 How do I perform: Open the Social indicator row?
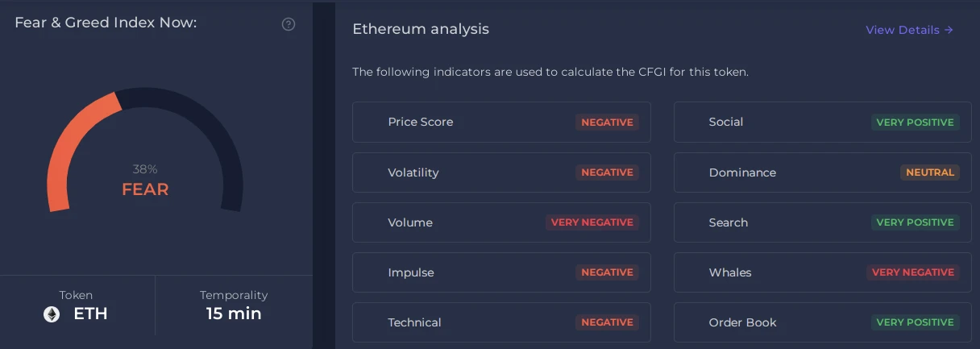[823, 123]
